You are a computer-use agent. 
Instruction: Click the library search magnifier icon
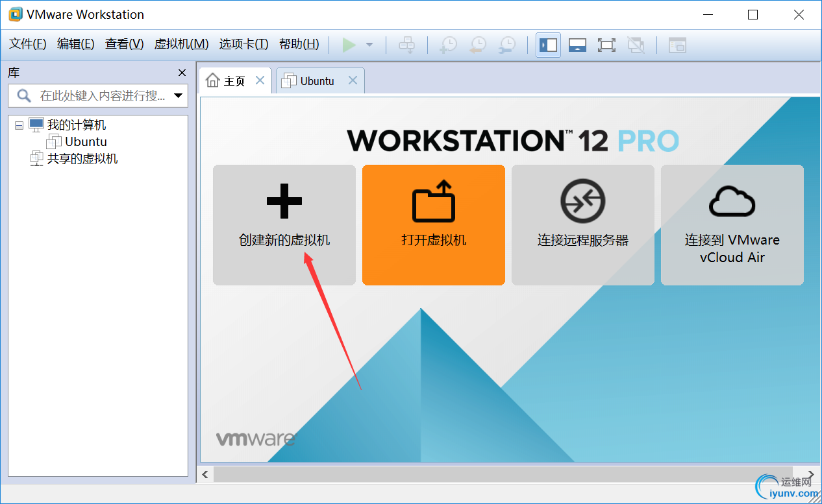point(23,96)
